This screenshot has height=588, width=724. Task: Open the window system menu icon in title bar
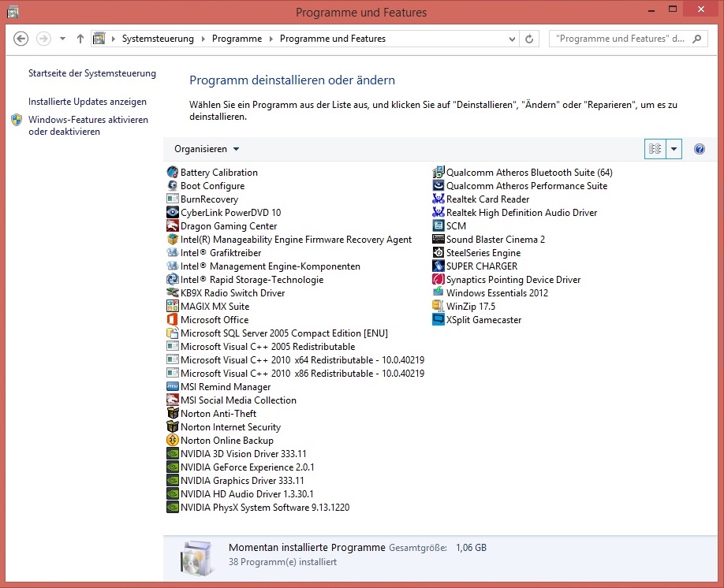click(x=13, y=12)
